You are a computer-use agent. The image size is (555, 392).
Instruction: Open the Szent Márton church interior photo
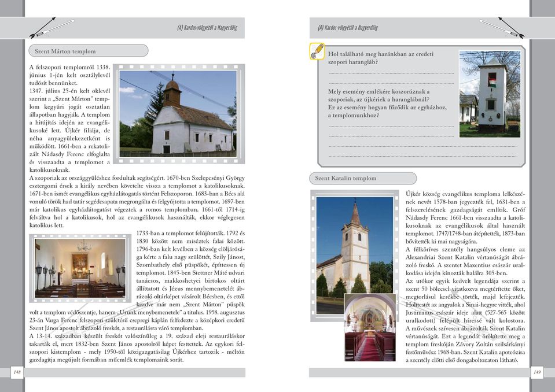point(80,268)
